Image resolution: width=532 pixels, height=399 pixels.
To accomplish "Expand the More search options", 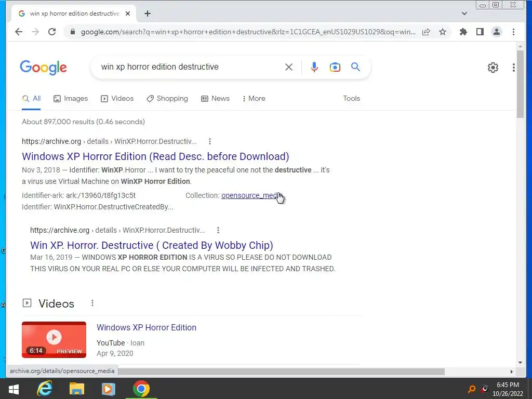I will coord(254,98).
